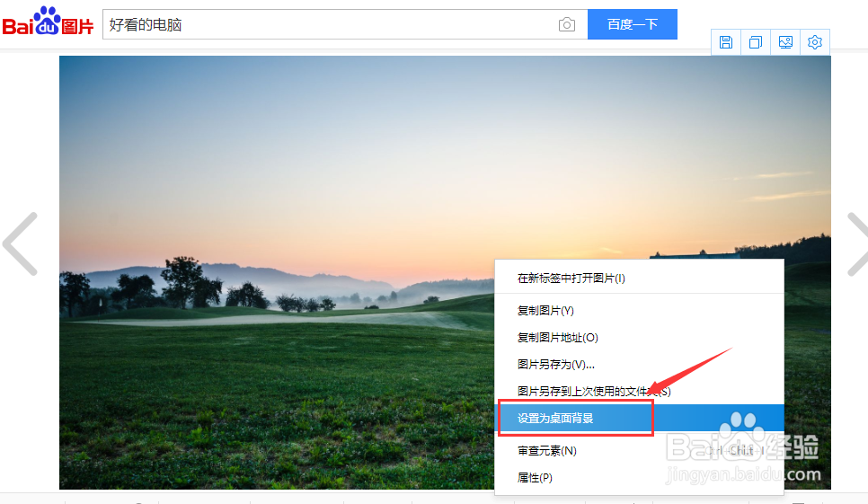Go to next image with right arrow
Image resolution: width=868 pixels, height=504 pixels.
point(857,243)
